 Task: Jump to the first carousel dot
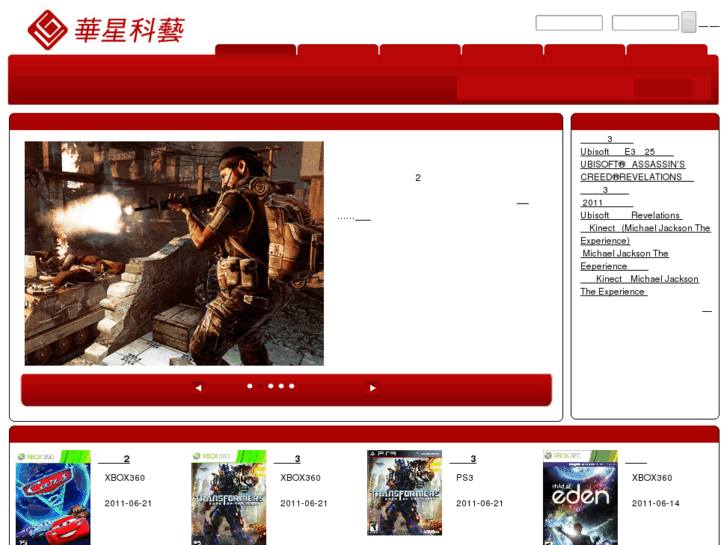click(x=250, y=386)
